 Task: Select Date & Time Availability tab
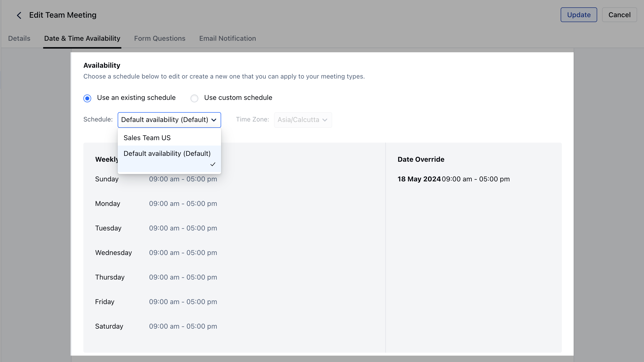[x=82, y=38]
